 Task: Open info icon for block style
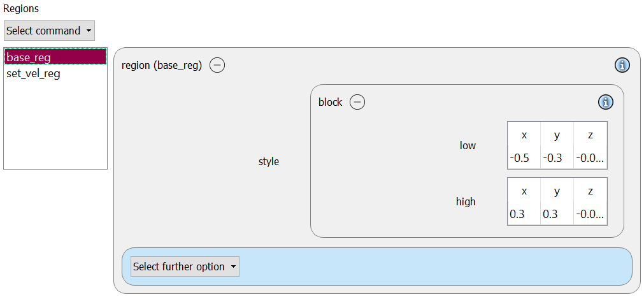pyautogui.click(x=605, y=102)
